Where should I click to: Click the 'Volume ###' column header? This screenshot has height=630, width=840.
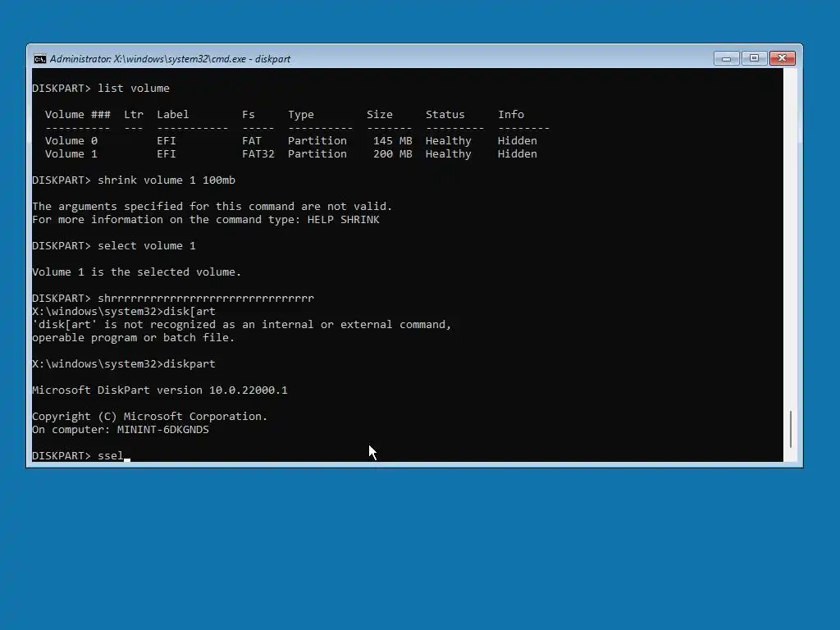pos(78,115)
